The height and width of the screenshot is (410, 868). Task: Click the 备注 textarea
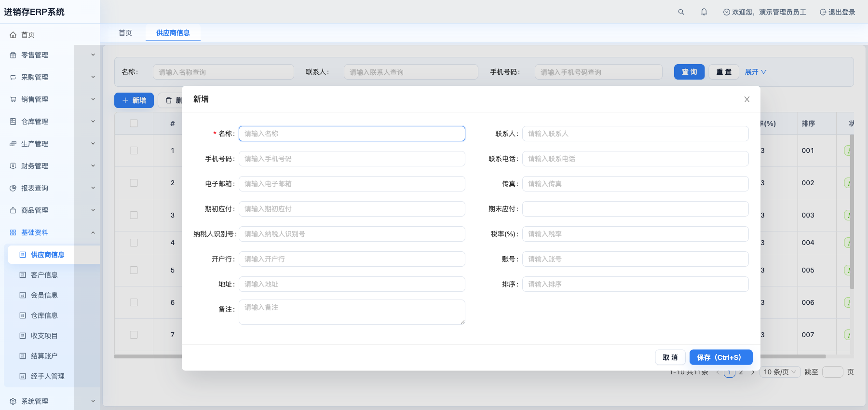(x=352, y=312)
